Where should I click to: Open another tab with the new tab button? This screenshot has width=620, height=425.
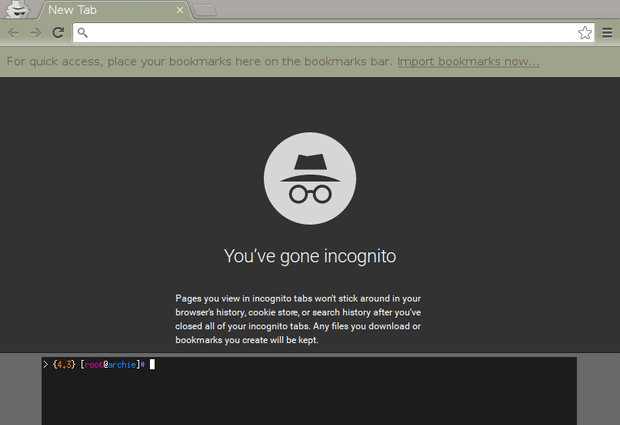click(205, 10)
